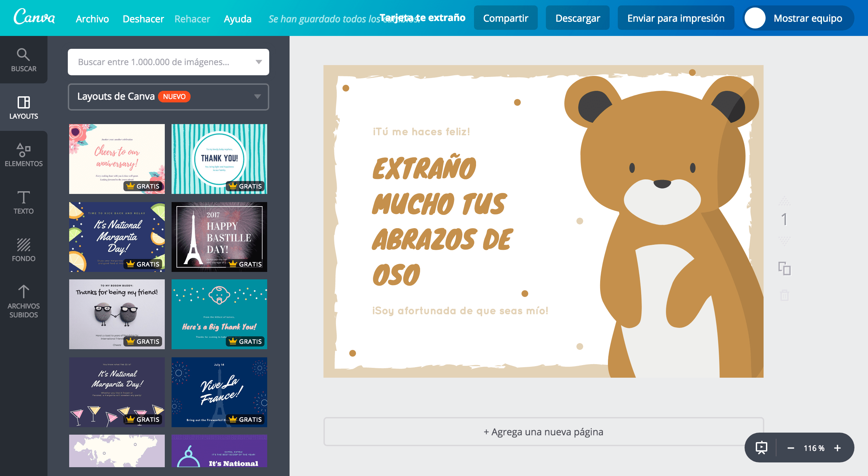This screenshot has width=868, height=476.
Task: Open the Buscar search panel
Action: point(23,60)
